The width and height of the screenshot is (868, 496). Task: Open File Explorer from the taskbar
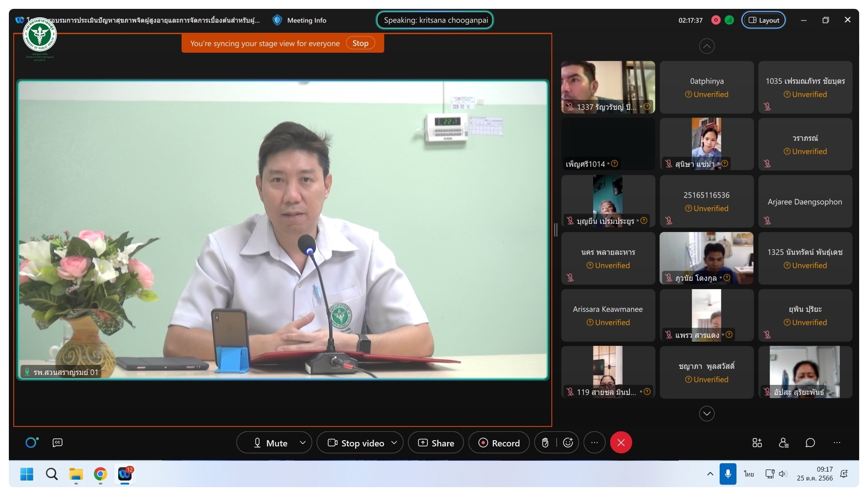pos(76,474)
